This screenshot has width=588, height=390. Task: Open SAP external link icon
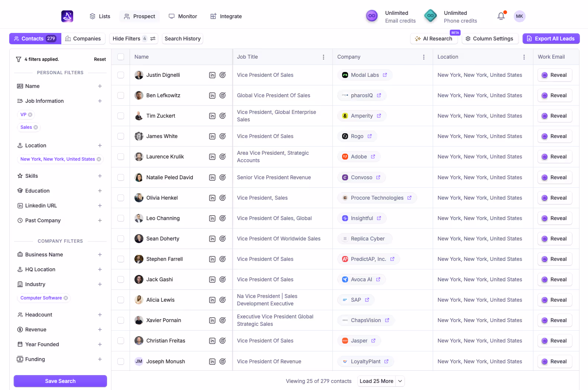click(367, 300)
